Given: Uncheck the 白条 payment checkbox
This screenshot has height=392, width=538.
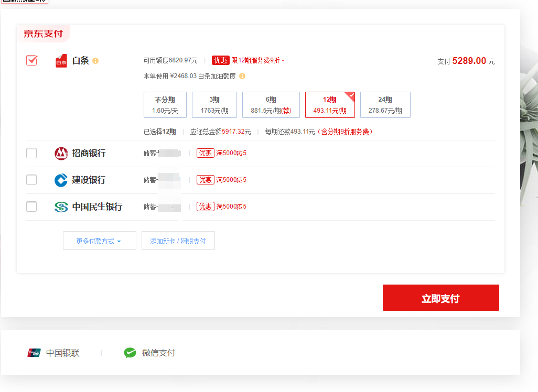Looking at the screenshot, I should [31, 61].
